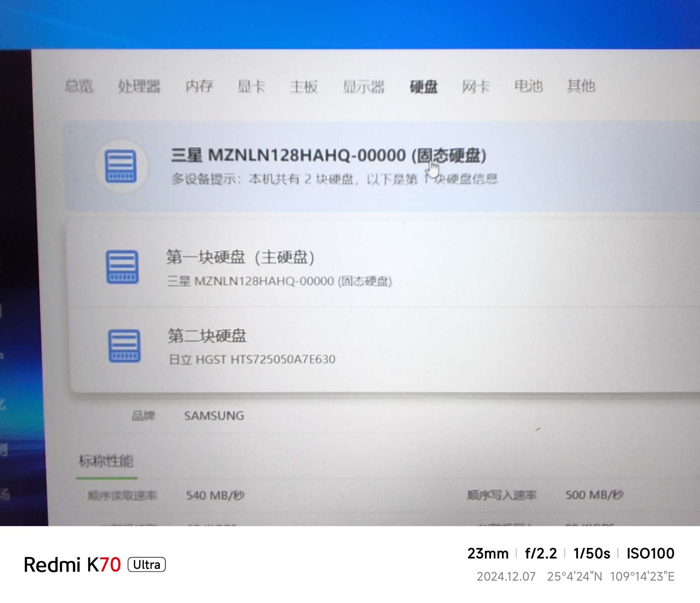Image resolution: width=700 pixels, height=603 pixels.
Task: Expand the 三星 MZNLN128HAHQ-00000 disk selector
Action: 382,166
